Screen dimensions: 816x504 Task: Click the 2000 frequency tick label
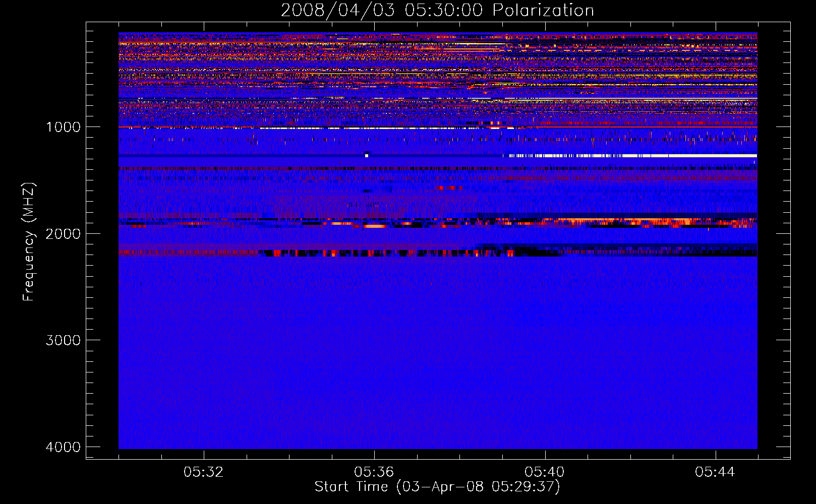pyautogui.click(x=63, y=233)
